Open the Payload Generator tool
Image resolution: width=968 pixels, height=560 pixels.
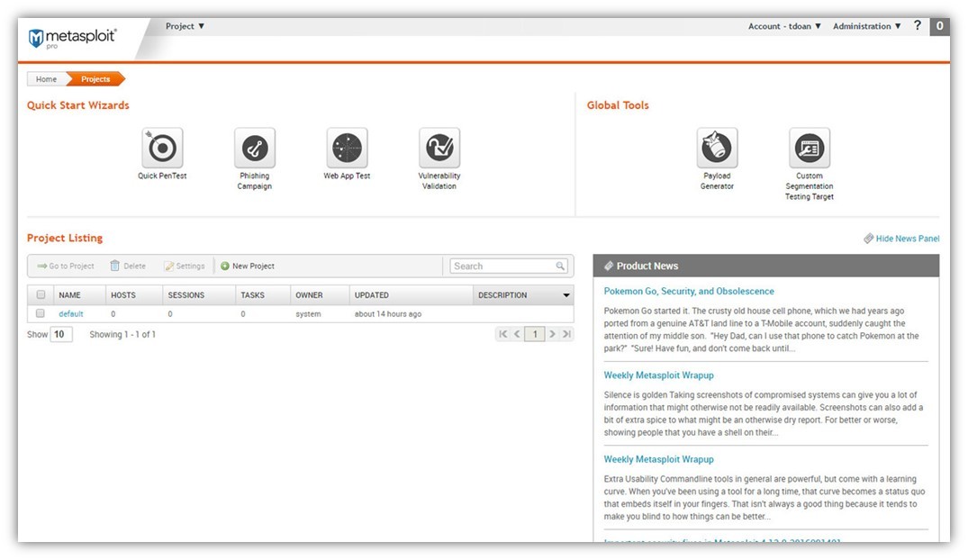717,148
